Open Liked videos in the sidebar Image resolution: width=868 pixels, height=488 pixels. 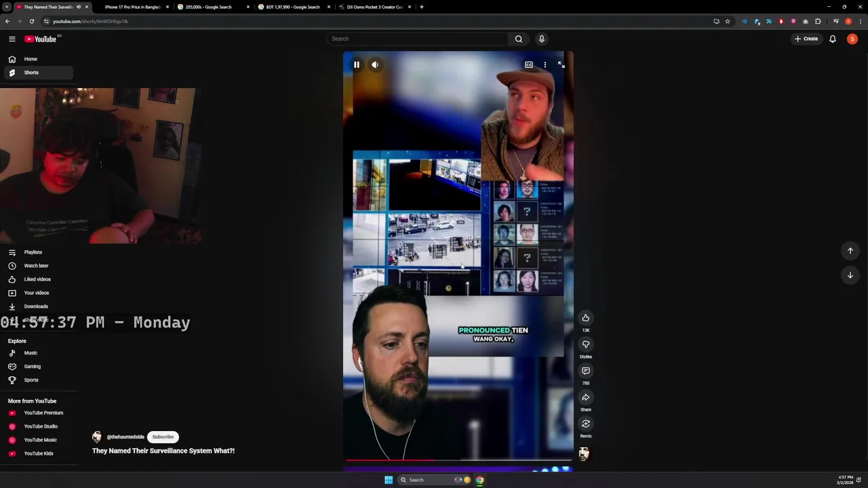[36, 279]
